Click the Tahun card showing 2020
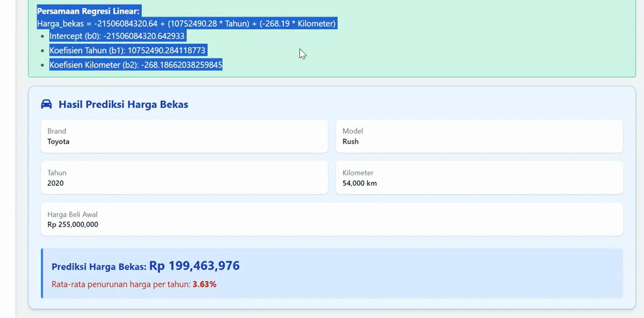644x318 pixels. (184, 178)
